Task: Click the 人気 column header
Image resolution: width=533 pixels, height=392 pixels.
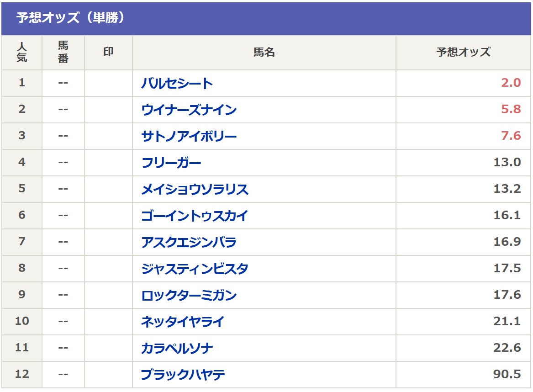Action: point(21,52)
